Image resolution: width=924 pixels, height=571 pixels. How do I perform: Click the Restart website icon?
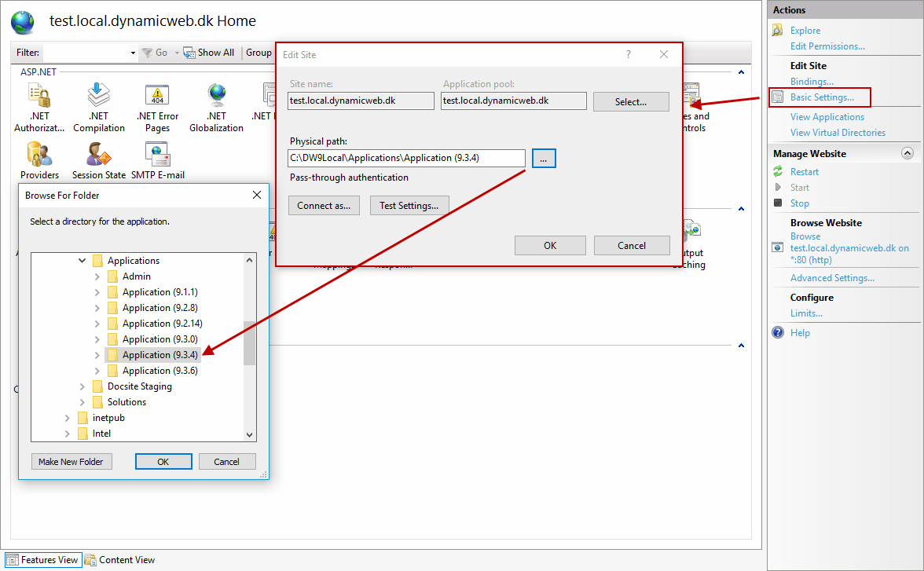pyautogui.click(x=778, y=172)
